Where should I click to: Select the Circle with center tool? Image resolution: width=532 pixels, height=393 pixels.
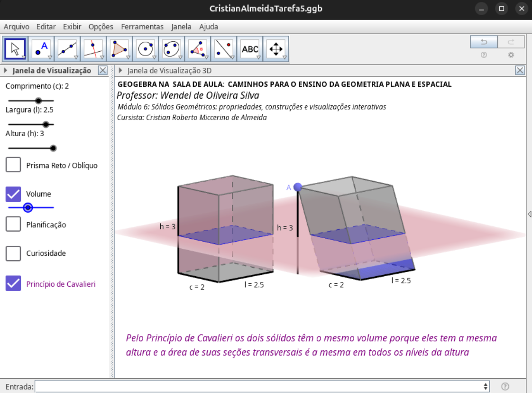pyautogui.click(x=146, y=49)
